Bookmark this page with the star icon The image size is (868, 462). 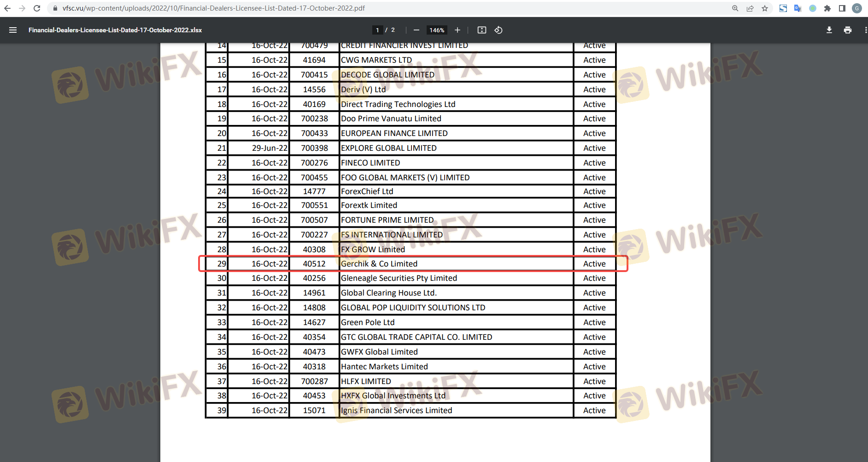765,8
